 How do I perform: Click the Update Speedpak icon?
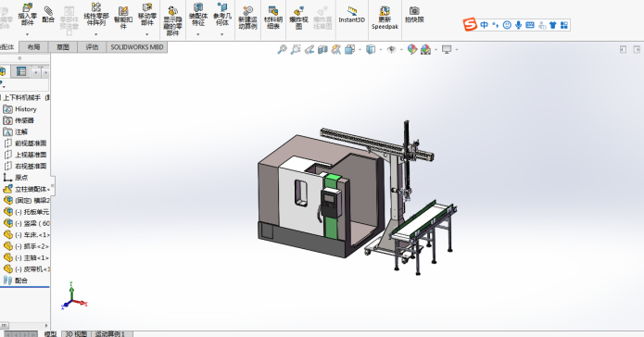[x=385, y=18]
